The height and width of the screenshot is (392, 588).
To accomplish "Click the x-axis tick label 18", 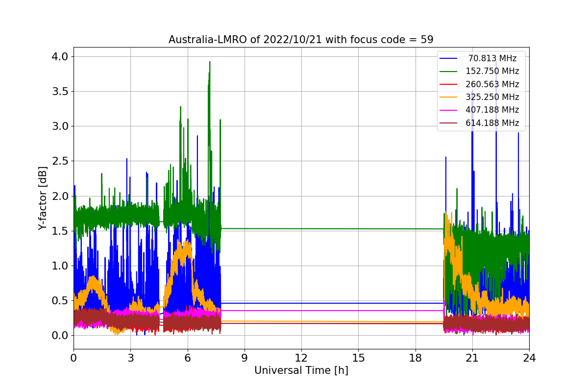I will click(415, 358).
